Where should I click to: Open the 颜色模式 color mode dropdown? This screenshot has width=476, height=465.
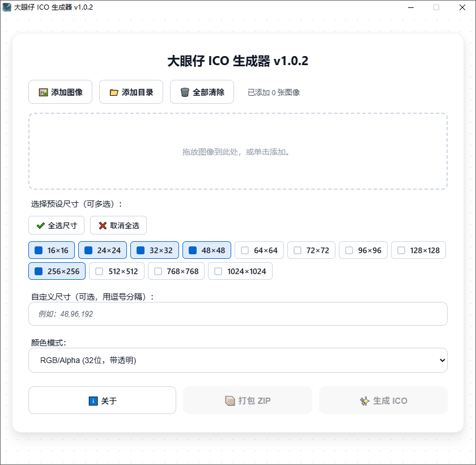[x=237, y=360]
